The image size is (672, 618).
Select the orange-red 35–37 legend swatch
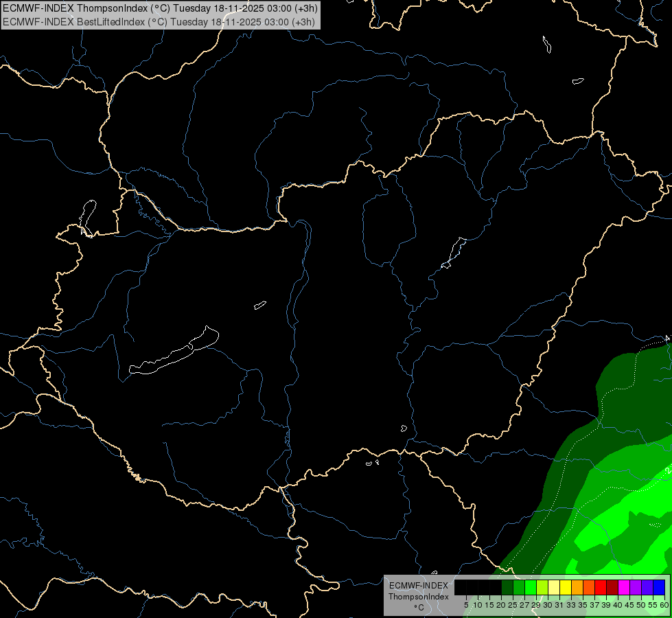coord(589,587)
